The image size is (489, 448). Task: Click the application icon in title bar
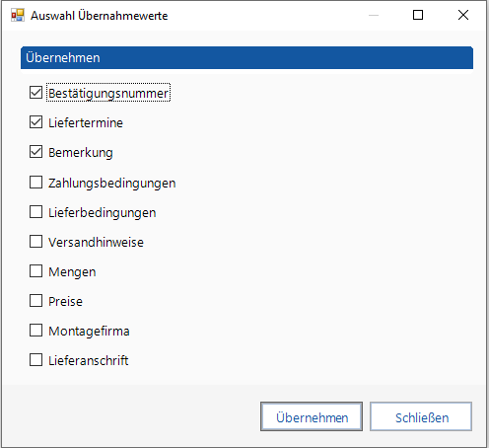click(18, 15)
